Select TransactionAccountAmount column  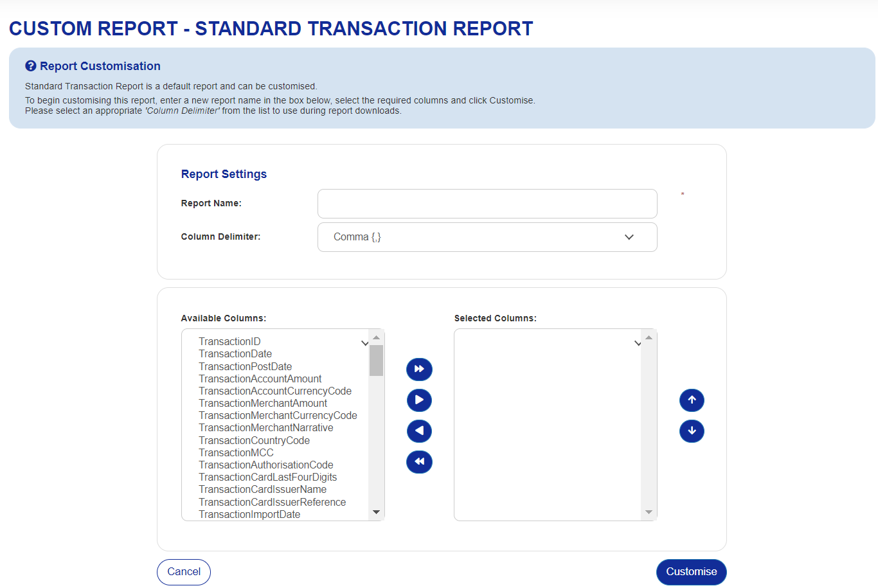click(x=260, y=379)
